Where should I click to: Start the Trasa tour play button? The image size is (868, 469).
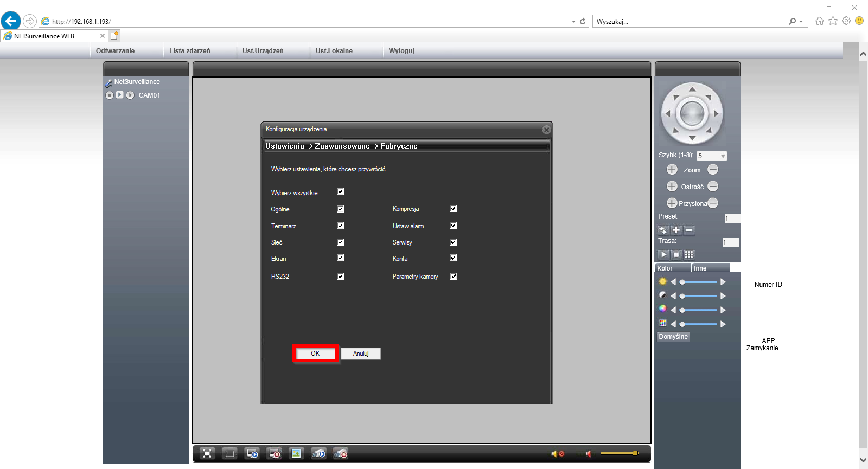click(x=663, y=254)
